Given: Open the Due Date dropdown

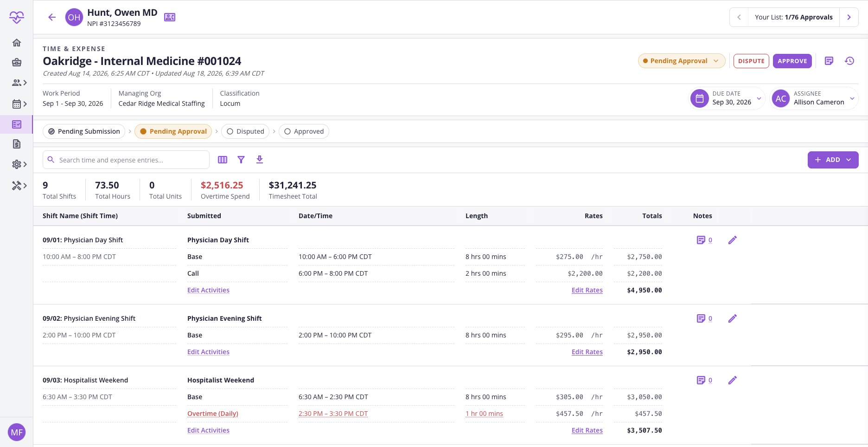Looking at the screenshot, I should tap(727, 98).
